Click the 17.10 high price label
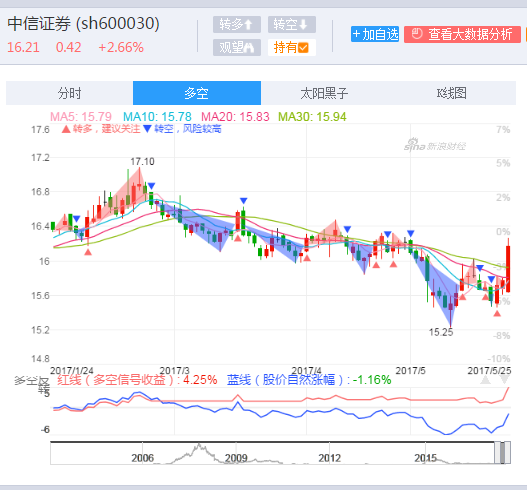 tap(143, 162)
